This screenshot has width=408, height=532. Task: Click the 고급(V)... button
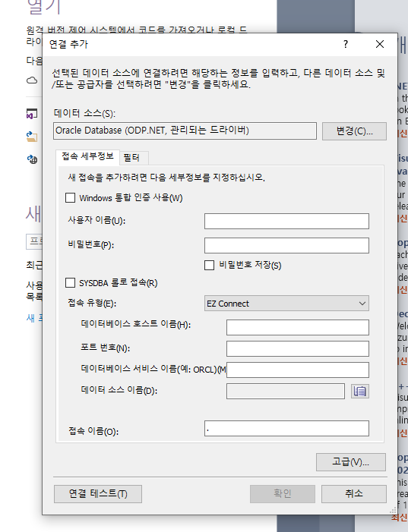tap(350, 462)
